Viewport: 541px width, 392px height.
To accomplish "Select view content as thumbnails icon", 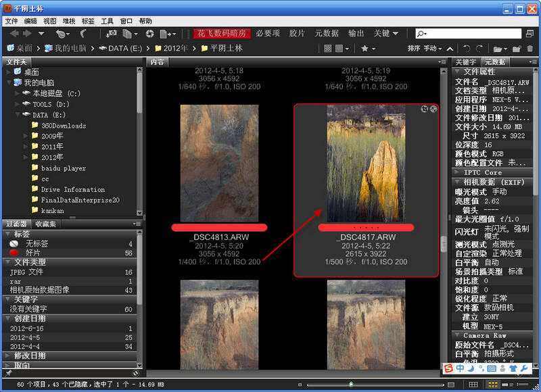I will pos(493,385).
